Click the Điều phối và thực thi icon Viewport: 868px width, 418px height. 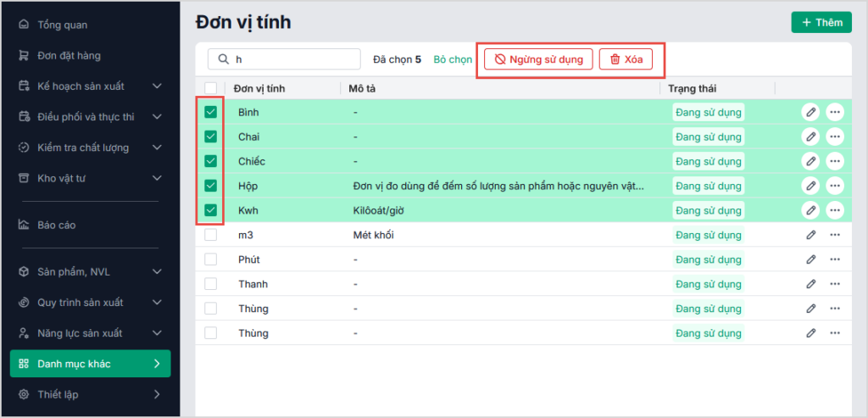tap(24, 117)
